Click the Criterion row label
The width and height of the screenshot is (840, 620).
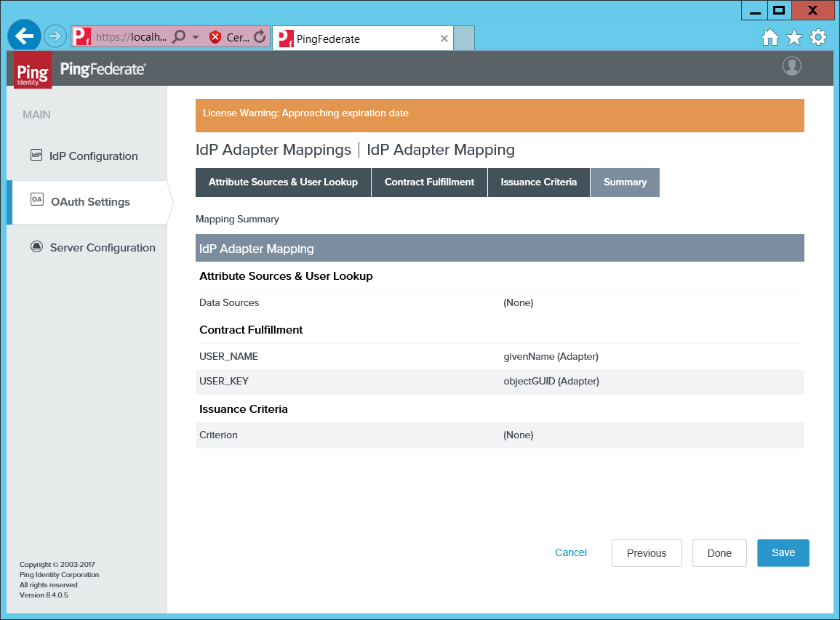click(218, 435)
